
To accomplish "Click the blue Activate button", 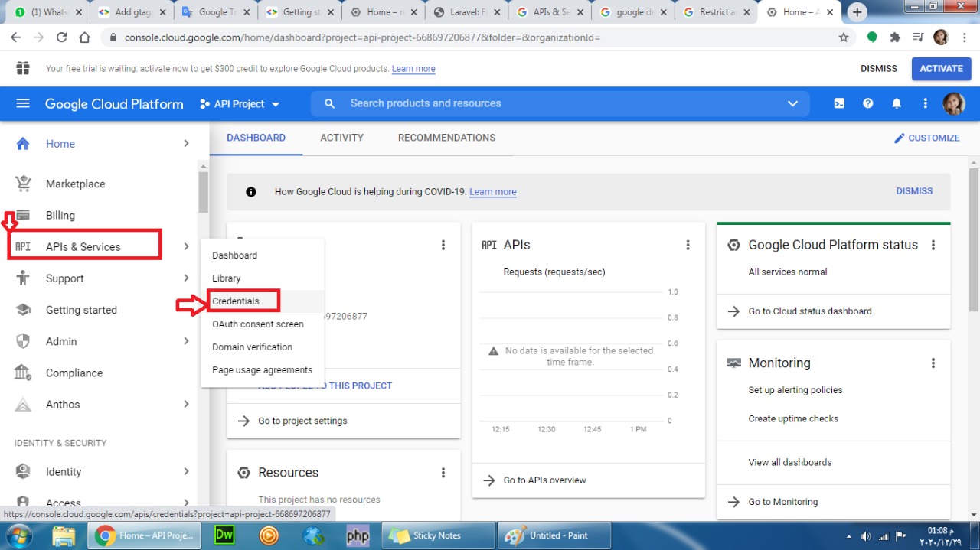I will 941,68.
